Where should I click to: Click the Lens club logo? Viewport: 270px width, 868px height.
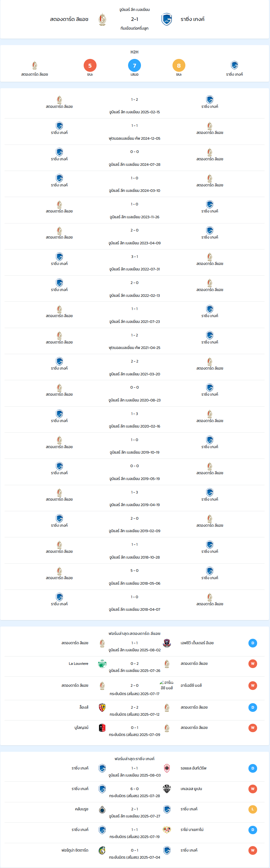pyautogui.click(x=102, y=707)
